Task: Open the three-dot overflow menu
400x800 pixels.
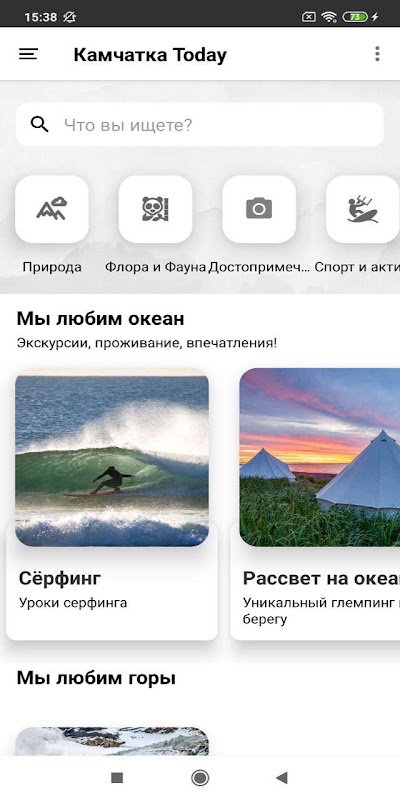Action: click(377, 54)
